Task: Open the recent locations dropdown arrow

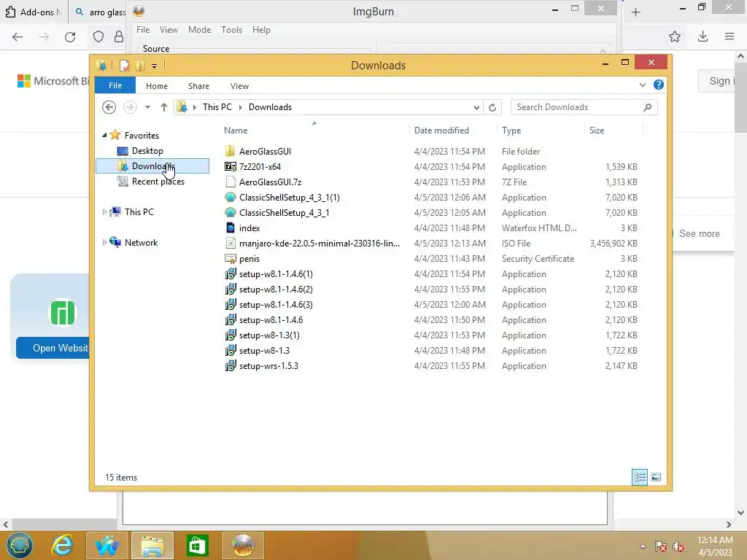Action: [147, 107]
